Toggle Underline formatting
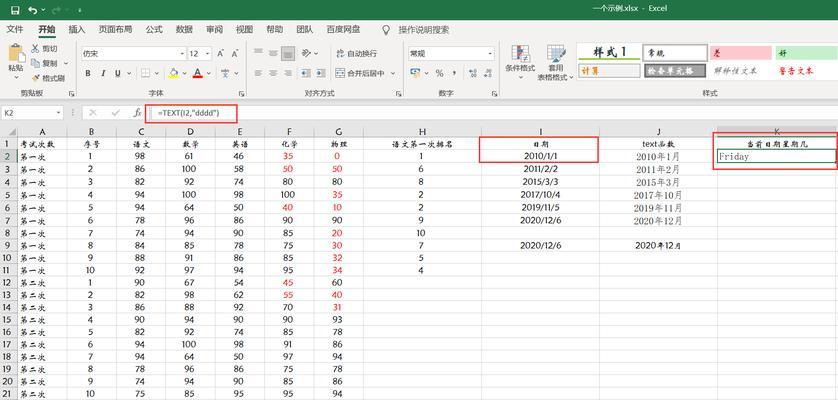 point(117,73)
